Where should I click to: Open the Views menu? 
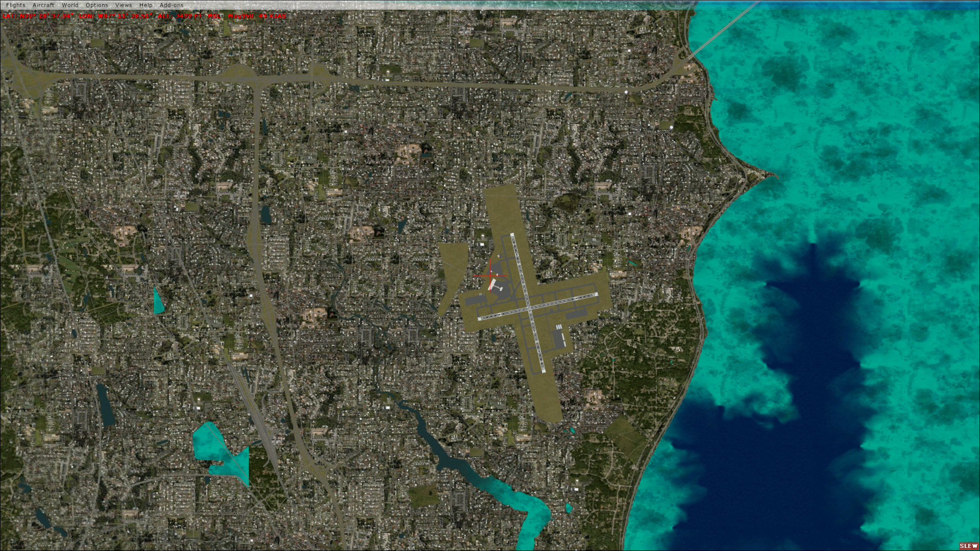click(124, 5)
